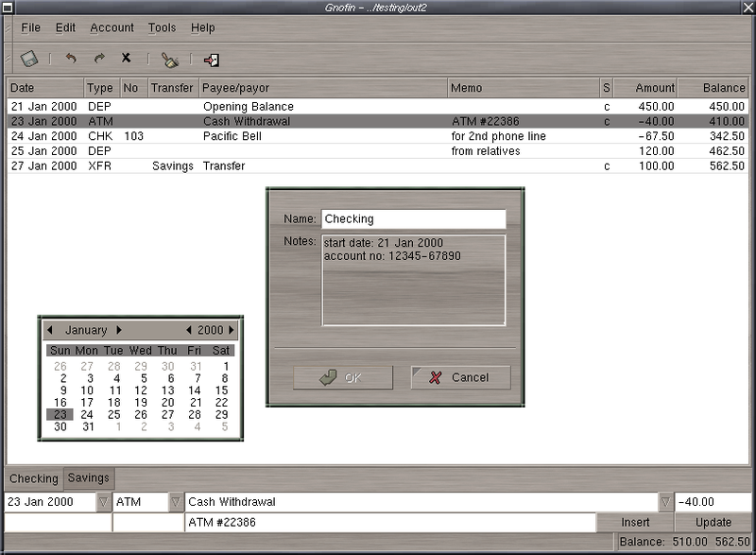Open the date dropdown arrow
The image size is (756, 555).
(103, 502)
